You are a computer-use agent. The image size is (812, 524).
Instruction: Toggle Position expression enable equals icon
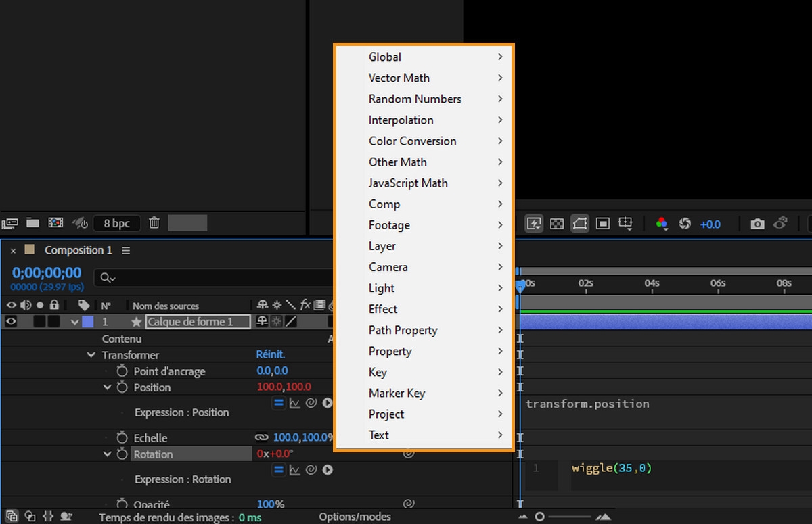click(279, 403)
